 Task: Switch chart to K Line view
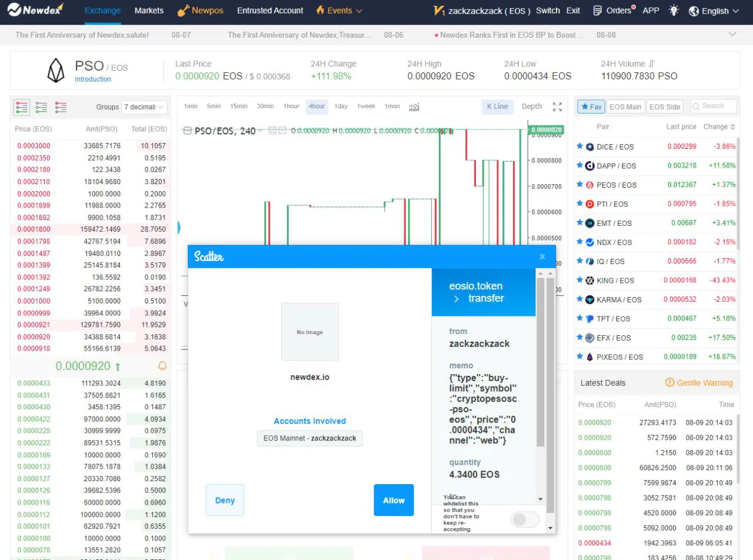pos(498,106)
